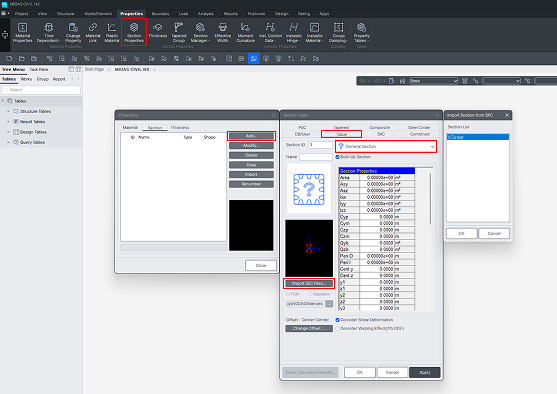
Task: Open the Base dropdown in view toolbar
Action: pyautogui.click(x=434, y=81)
